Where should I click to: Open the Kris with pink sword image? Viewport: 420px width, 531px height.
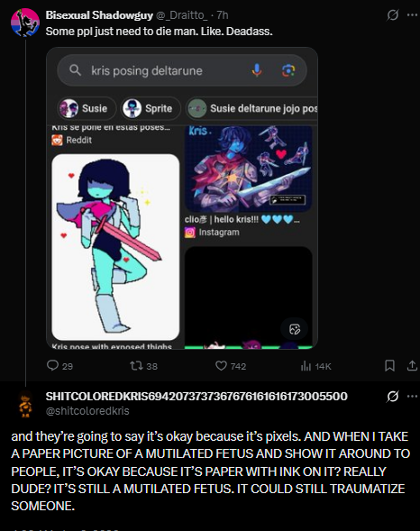pos(115,247)
